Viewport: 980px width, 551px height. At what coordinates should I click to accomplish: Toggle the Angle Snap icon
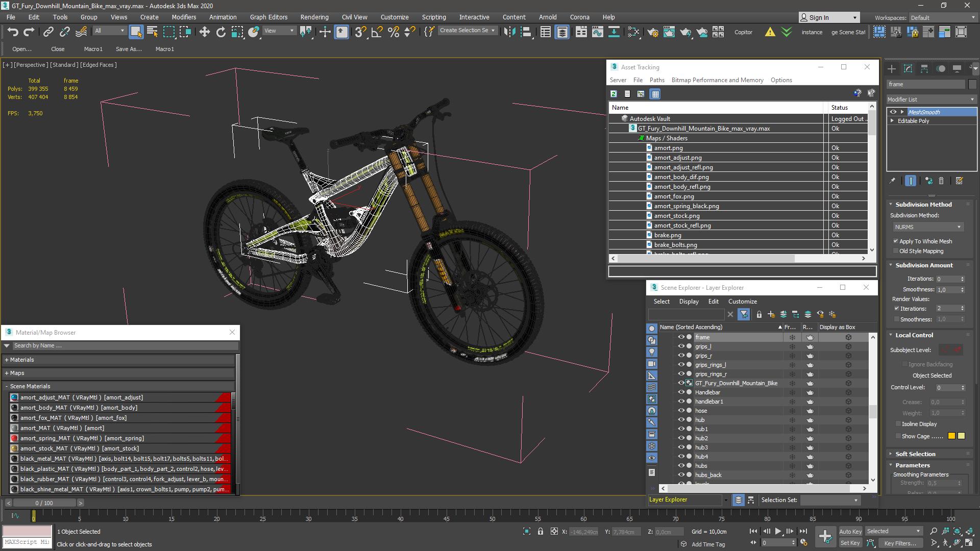click(x=377, y=32)
